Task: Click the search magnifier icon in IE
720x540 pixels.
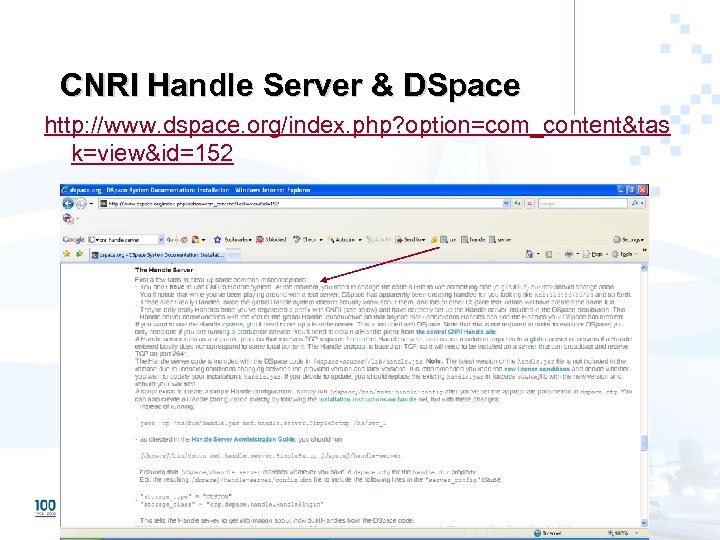Action: [x=634, y=203]
